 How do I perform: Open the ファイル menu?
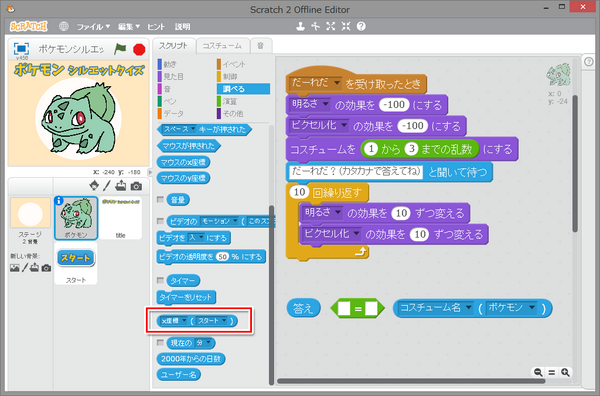(x=93, y=26)
